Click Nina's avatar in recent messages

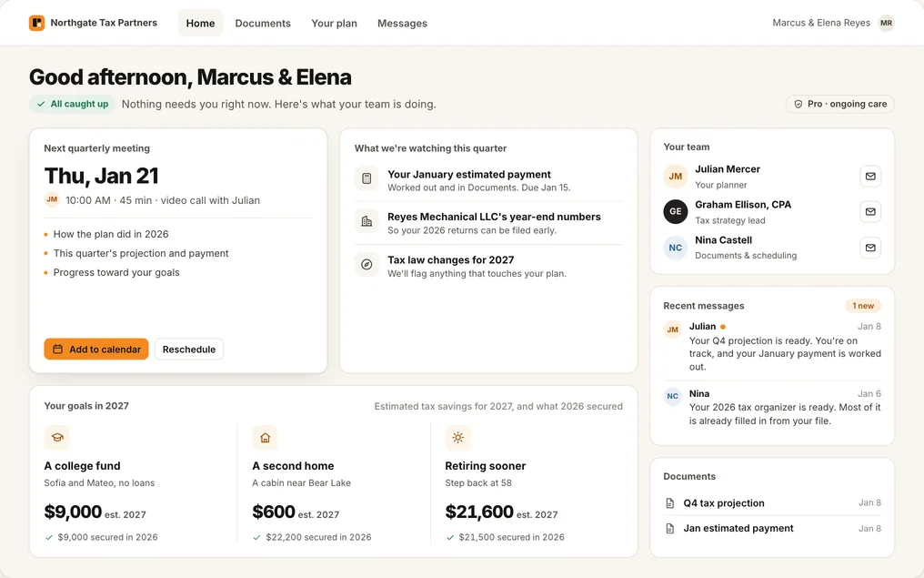(x=672, y=396)
